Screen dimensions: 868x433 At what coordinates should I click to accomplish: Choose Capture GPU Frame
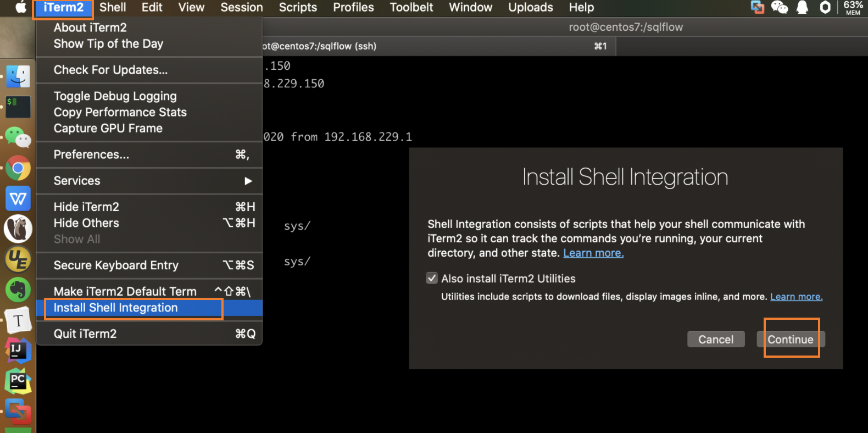(x=149, y=128)
